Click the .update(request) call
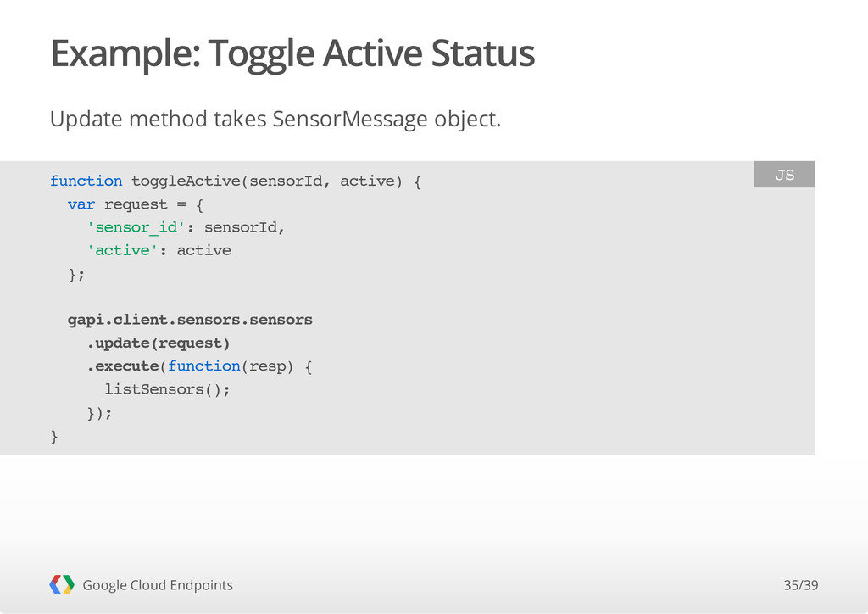This screenshot has width=868, height=614. coord(158,343)
